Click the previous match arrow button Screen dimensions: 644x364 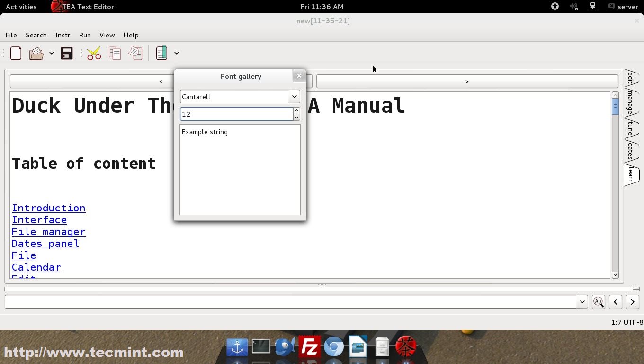(615, 302)
